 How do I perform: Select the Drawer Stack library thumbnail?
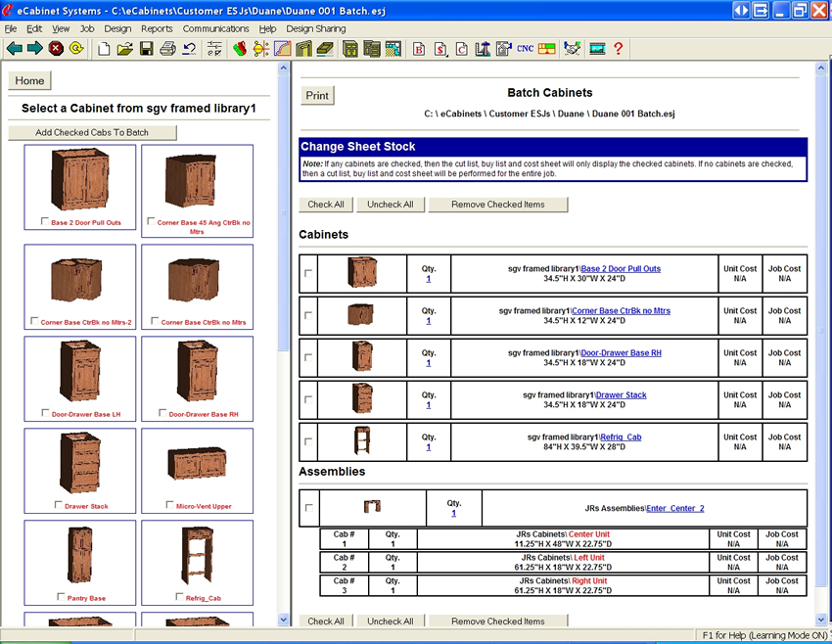tap(79, 471)
